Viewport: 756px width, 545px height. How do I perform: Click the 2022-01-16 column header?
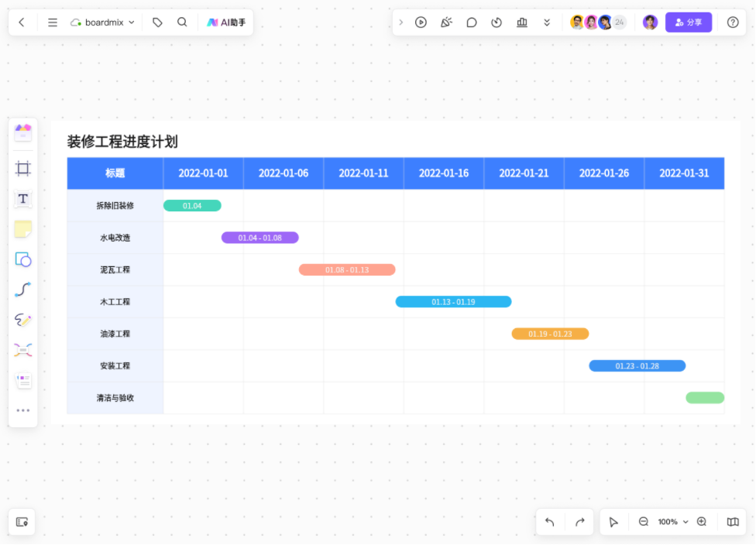coord(444,173)
